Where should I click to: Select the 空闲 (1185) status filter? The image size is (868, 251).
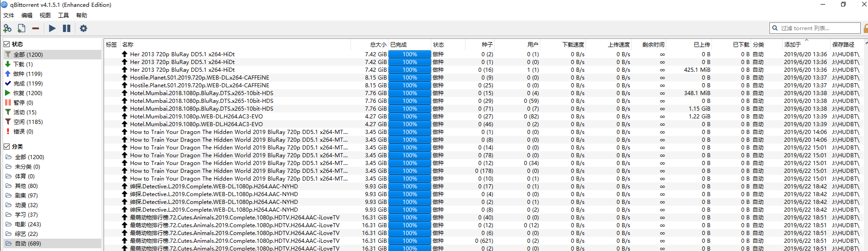coord(52,122)
